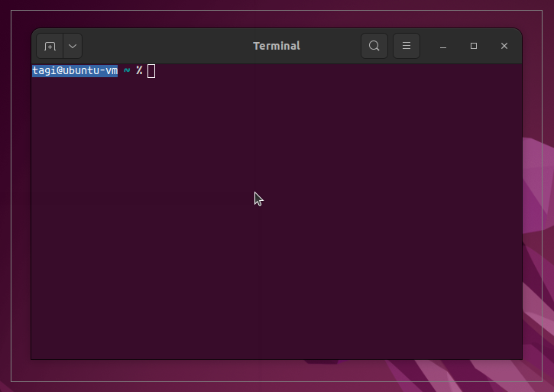554x392 pixels.
Task: Open a new terminal tab
Action: [50, 46]
